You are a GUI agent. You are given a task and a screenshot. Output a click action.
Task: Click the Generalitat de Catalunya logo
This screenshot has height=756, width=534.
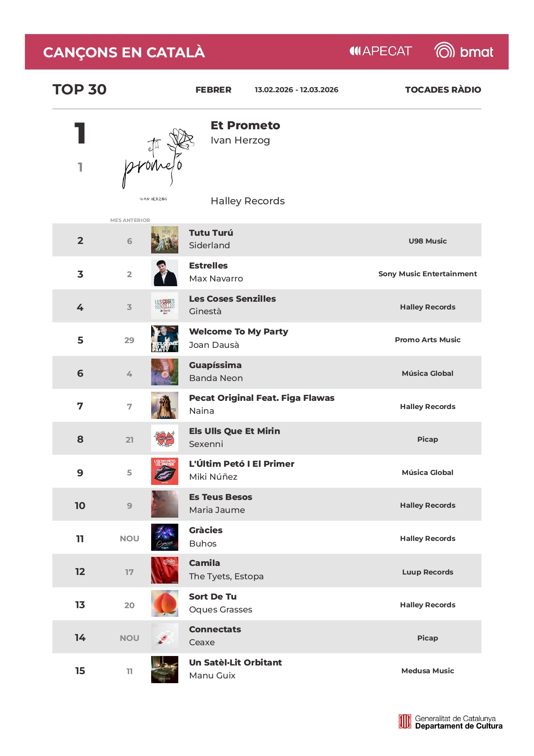click(x=450, y=722)
